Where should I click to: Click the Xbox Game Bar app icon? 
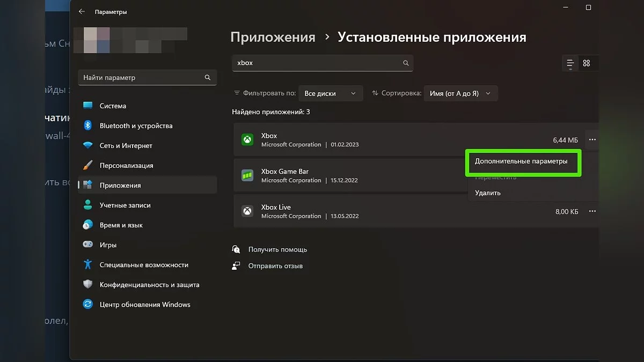coord(247,175)
